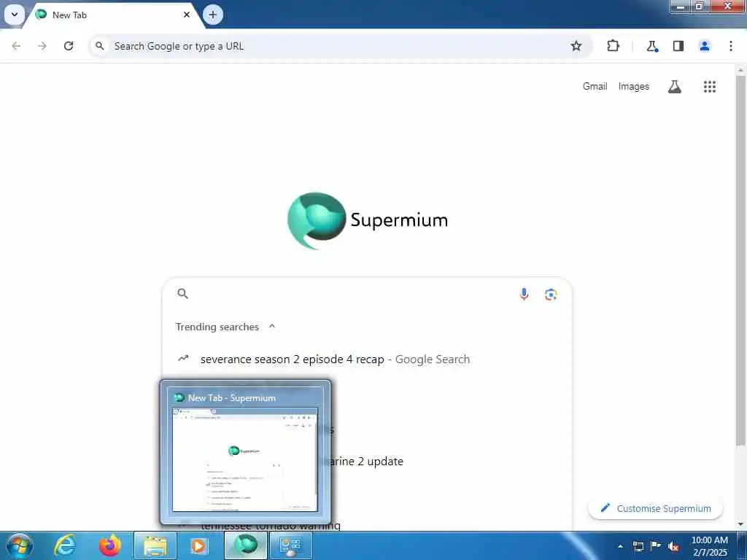Launch Firefox from the taskbar
Image resolution: width=747 pixels, height=560 pixels.
click(110, 545)
